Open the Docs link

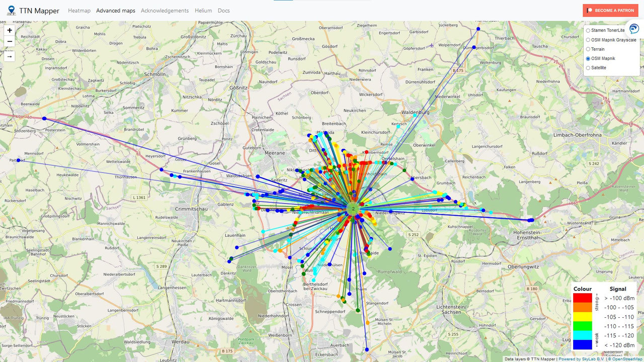tap(224, 11)
